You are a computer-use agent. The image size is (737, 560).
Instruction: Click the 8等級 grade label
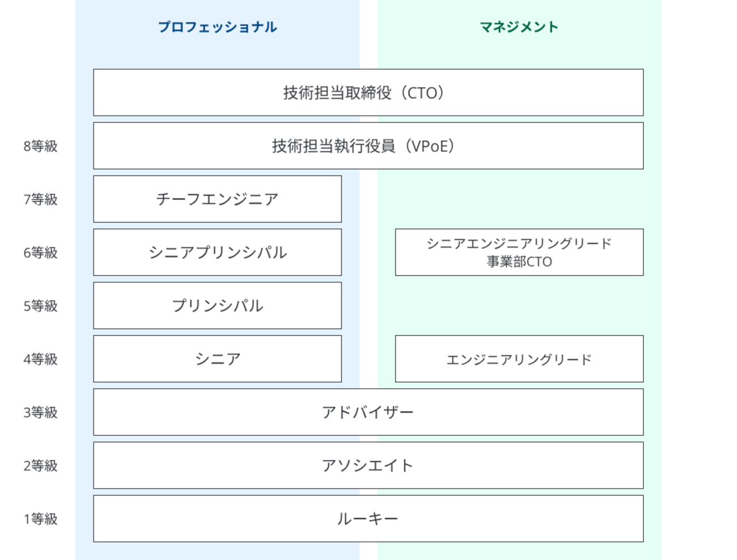[x=41, y=146]
